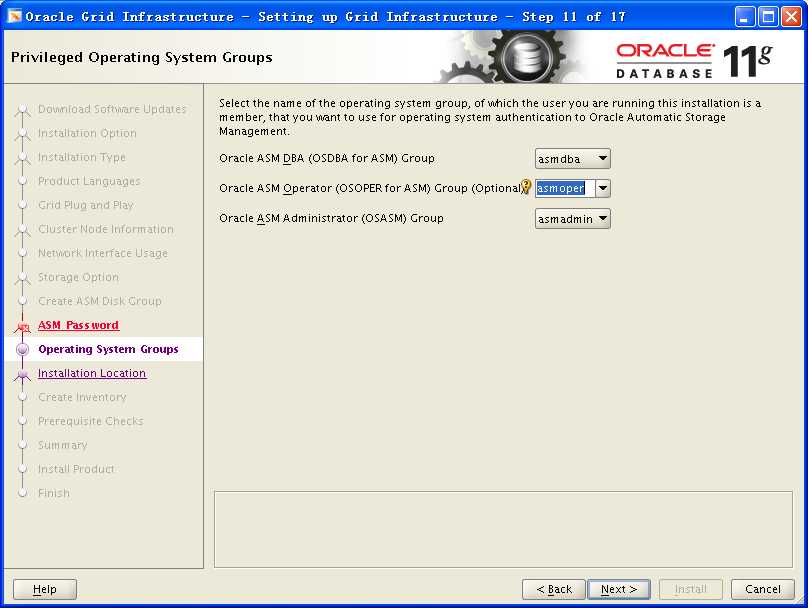Screen dimensions: 808x608
Task: Click the Next button
Action: tap(619, 589)
